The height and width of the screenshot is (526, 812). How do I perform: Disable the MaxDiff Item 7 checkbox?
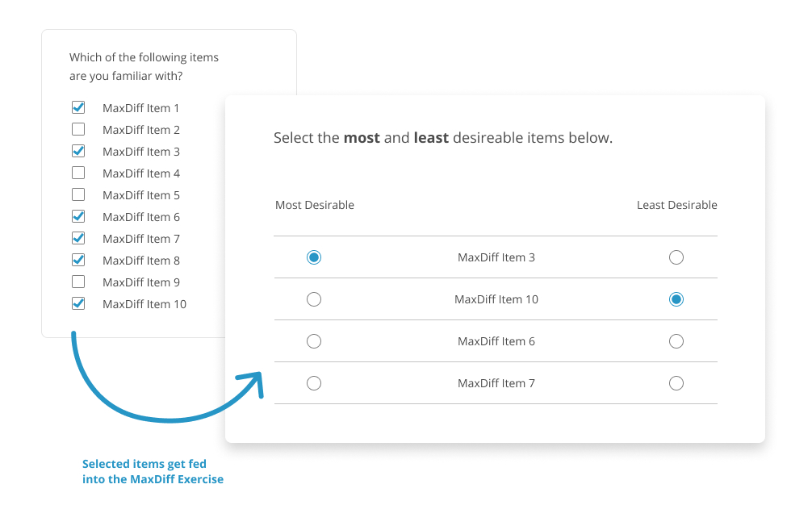78,238
